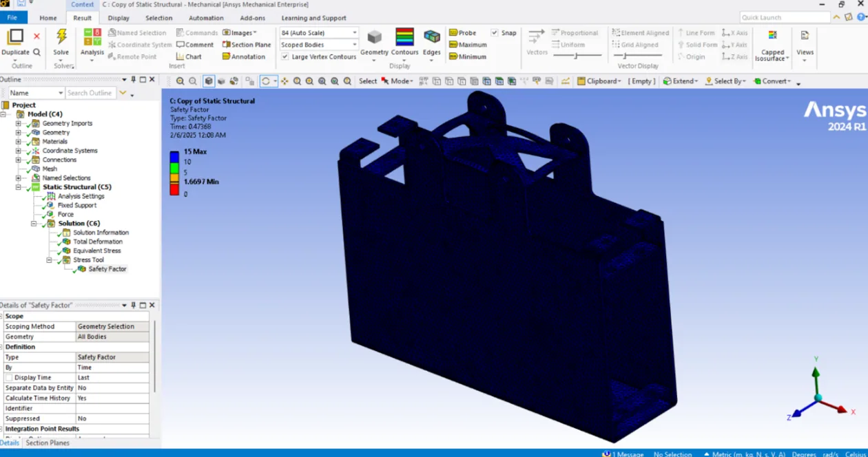868x457 pixels.
Task: Click the Extend button in the toolbar
Action: tap(680, 81)
